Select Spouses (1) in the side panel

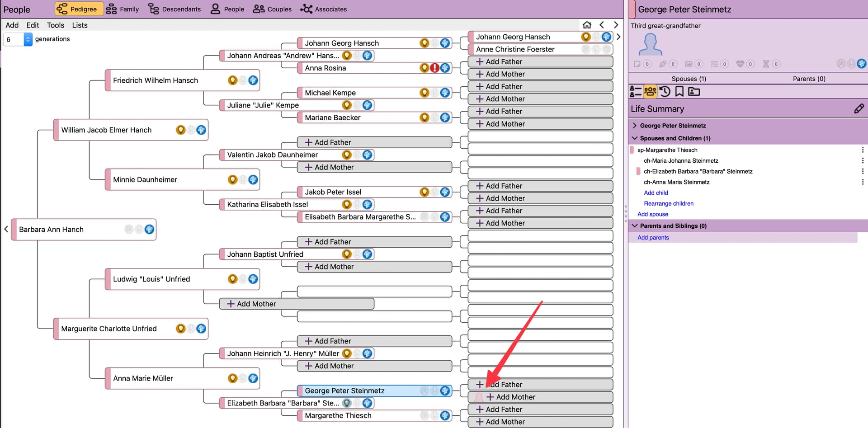click(x=689, y=79)
